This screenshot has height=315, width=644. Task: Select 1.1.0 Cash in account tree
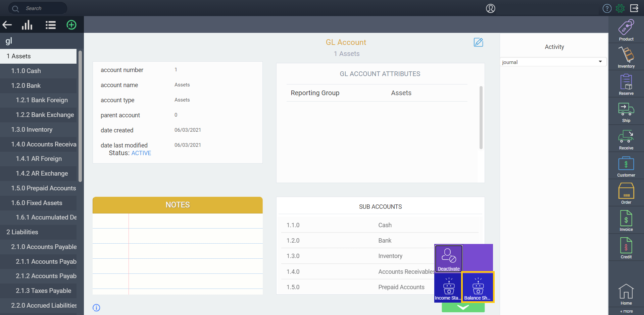pyautogui.click(x=38, y=71)
